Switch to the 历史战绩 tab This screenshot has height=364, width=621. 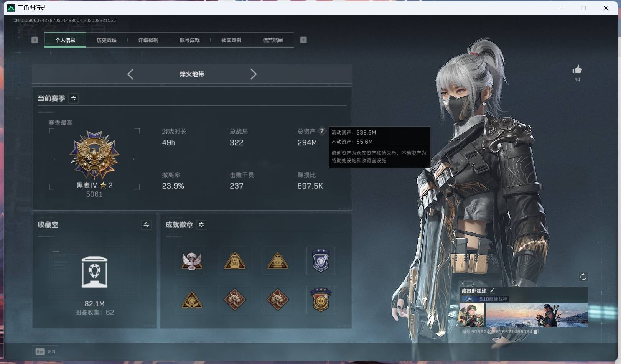pos(107,40)
